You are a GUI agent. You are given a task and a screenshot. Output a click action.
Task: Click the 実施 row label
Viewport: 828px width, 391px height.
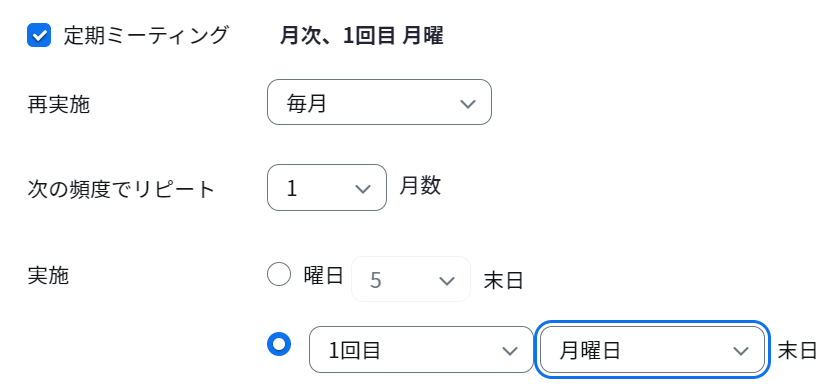click(48, 275)
